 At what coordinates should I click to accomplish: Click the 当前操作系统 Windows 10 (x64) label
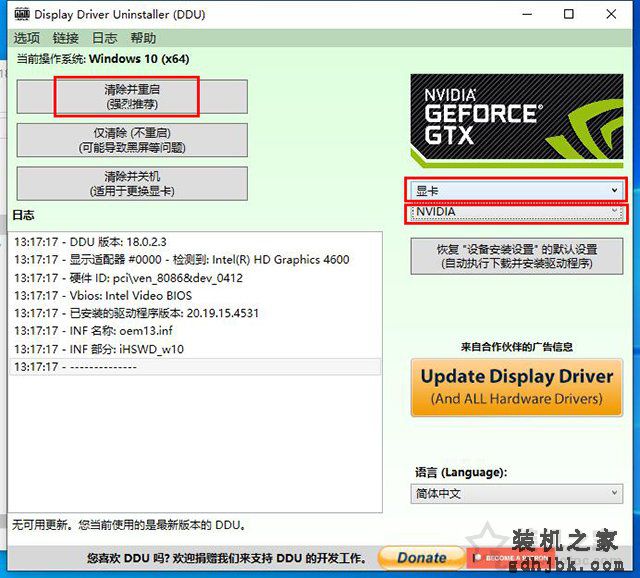pos(103,59)
